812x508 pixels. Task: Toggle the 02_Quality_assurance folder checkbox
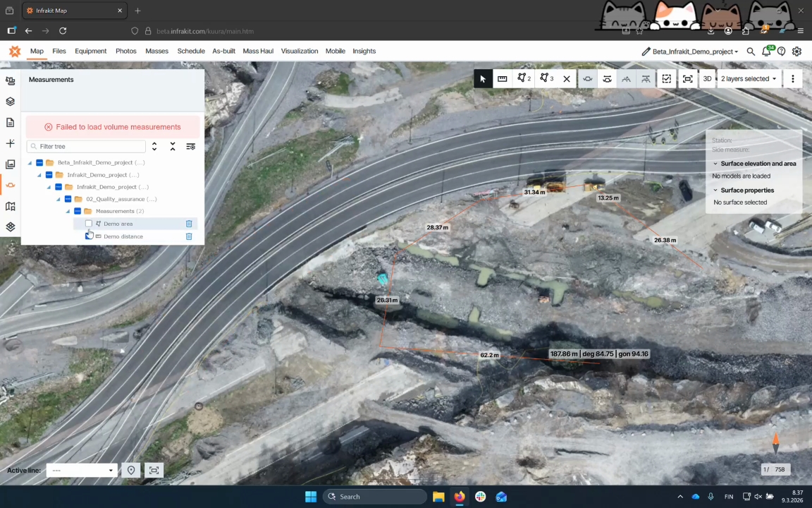[68, 199]
